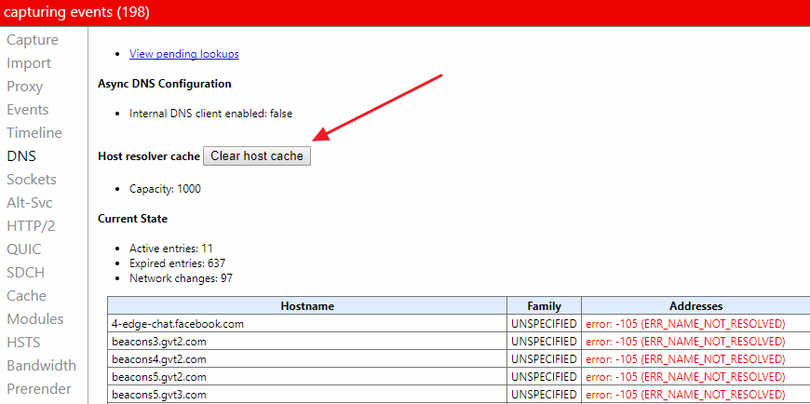Viewport: 810px width, 404px height.
Task: Go to the Events section
Action: tap(28, 110)
